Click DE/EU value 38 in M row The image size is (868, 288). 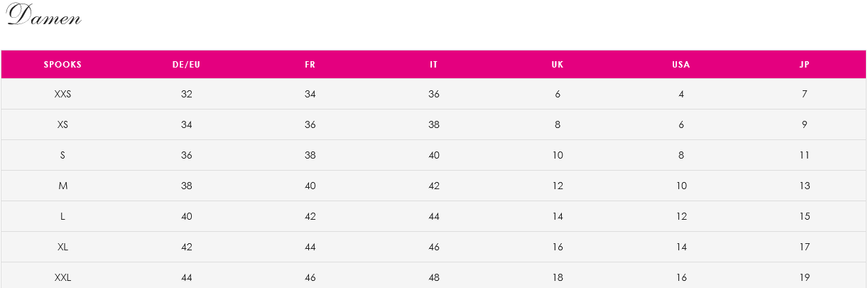(x=187, y=186)
